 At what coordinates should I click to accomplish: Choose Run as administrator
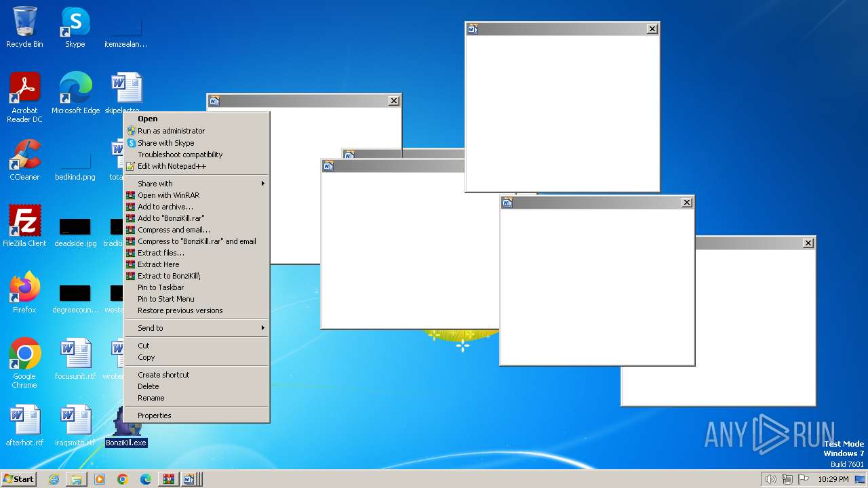pyautogui.click(x=197, y=131)
